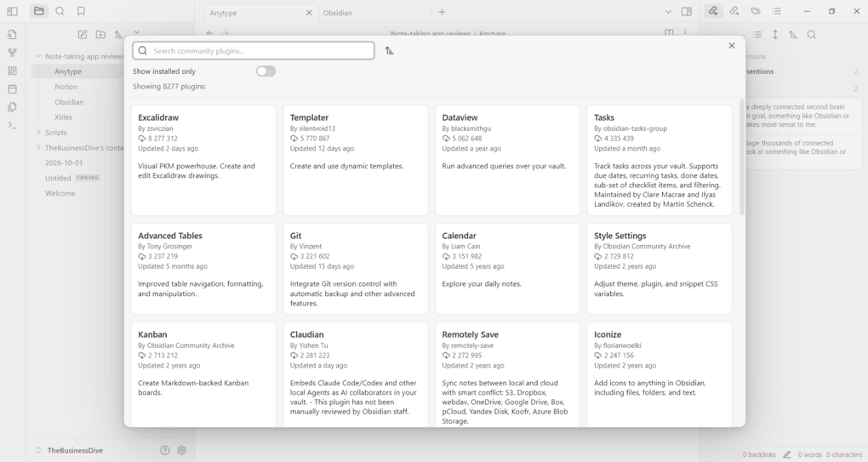The height and width of the screenshot is (462, 868).
Task: Open the tab list dropdown arrow
Action: 668,12
